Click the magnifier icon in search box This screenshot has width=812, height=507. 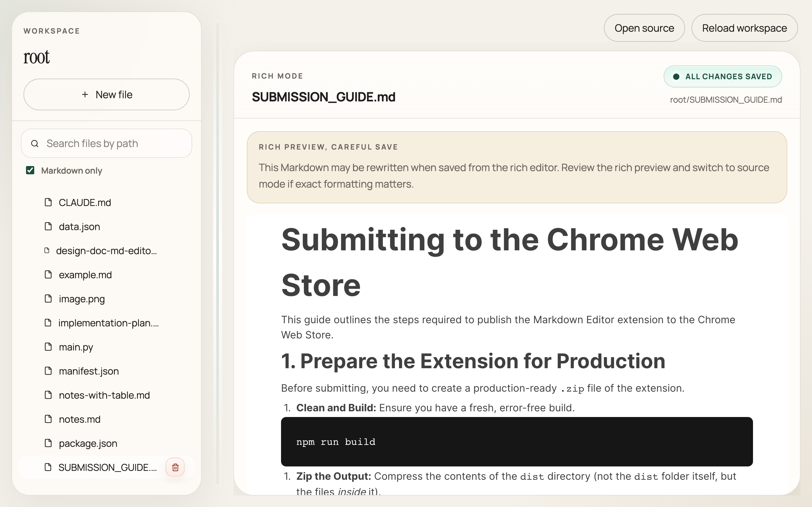(35, 144)
